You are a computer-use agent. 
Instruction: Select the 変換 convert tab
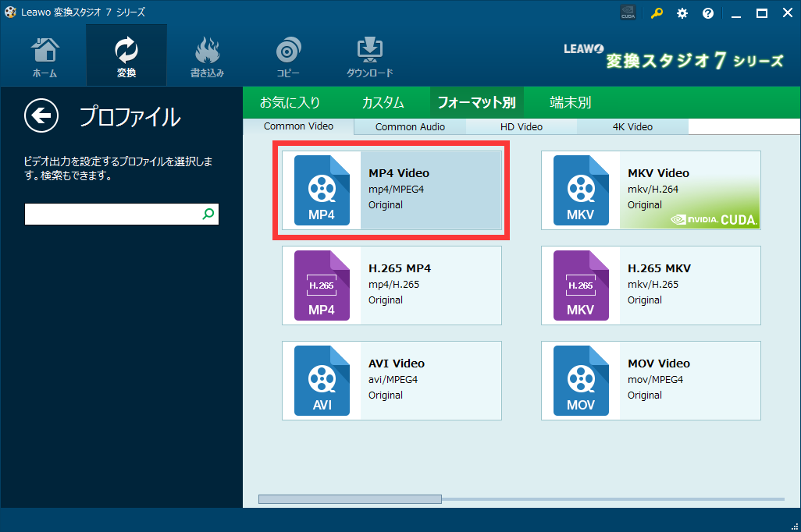(x=126, y=56)
